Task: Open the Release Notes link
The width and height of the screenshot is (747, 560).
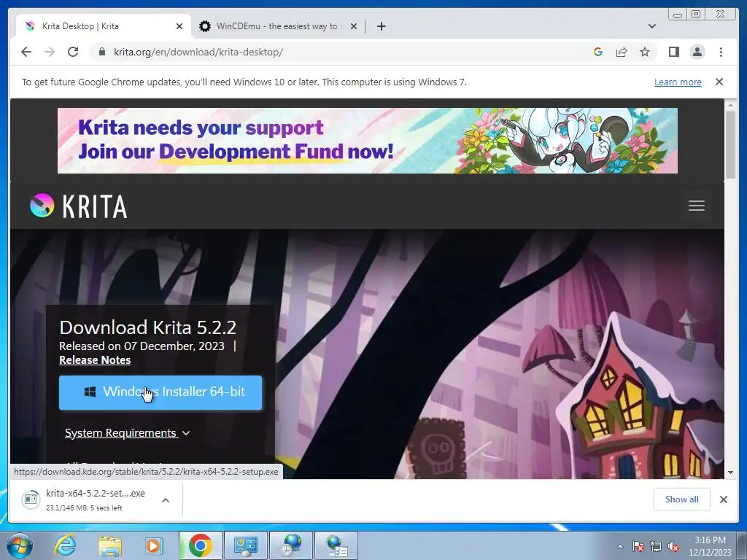Action: (95, 360)
